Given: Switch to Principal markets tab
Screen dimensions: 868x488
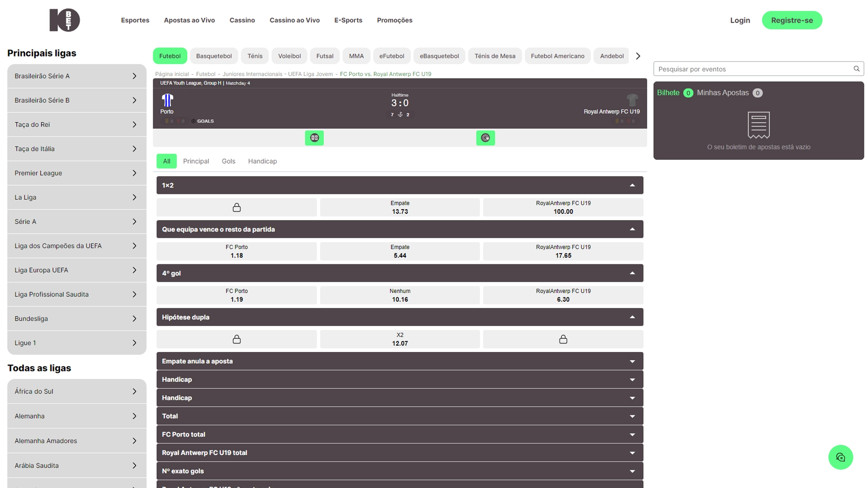Looking at the screenshot, I should [196, 161].
